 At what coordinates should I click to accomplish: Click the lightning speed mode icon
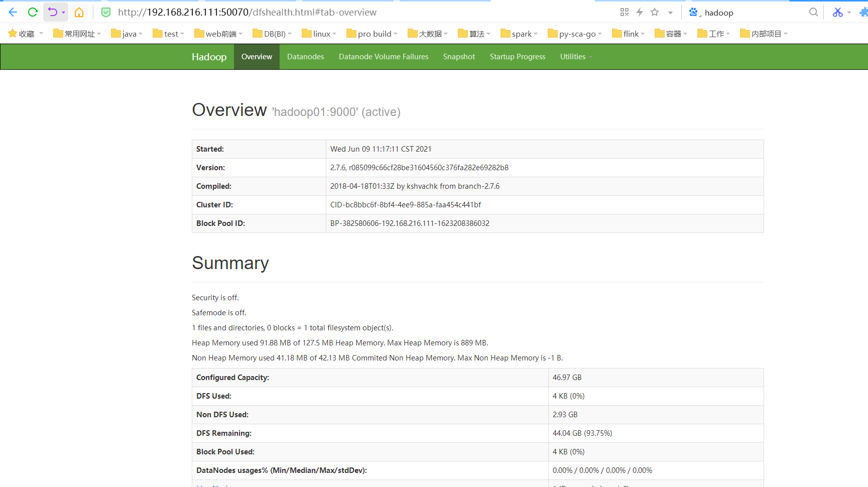[x=640, y=12]
